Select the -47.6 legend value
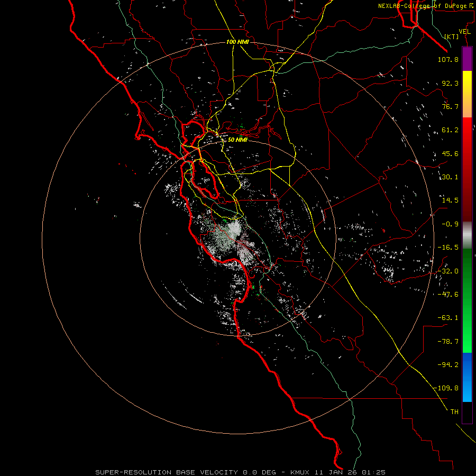The image size is (476, 476). click(x=448, y=295)
